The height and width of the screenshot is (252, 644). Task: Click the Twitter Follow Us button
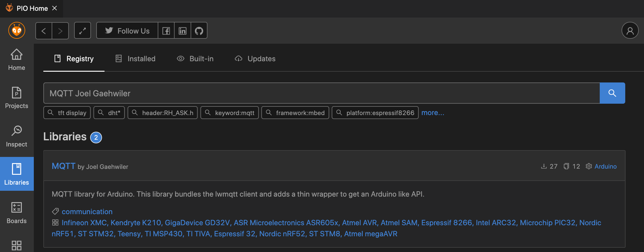(127, 31)
